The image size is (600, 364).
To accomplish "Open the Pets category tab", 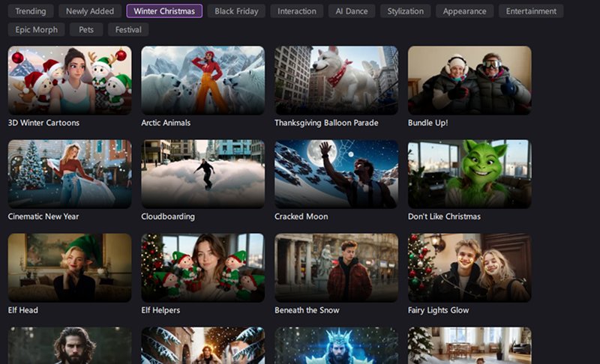I will pyautogui.click(x=86, y=30).
